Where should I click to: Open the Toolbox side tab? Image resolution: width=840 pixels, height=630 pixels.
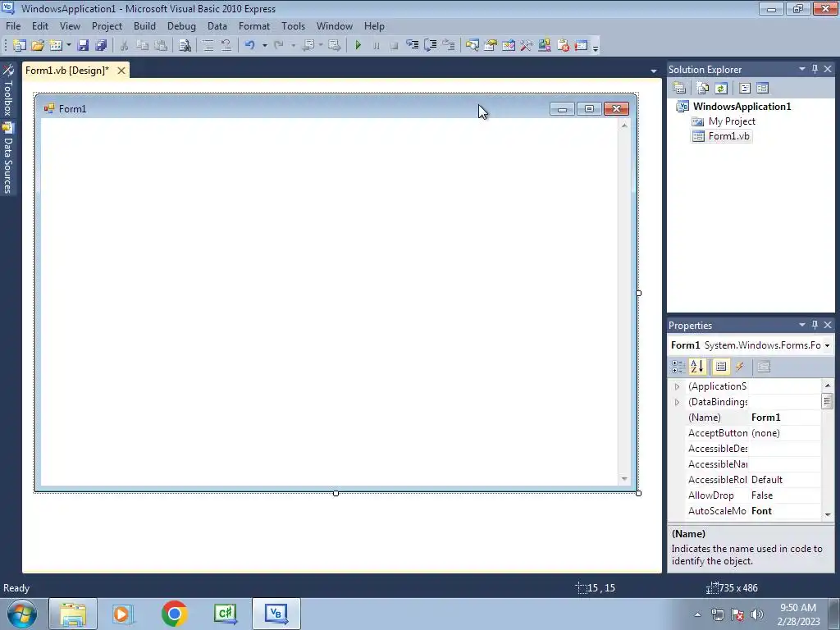[x=8, y=90]
